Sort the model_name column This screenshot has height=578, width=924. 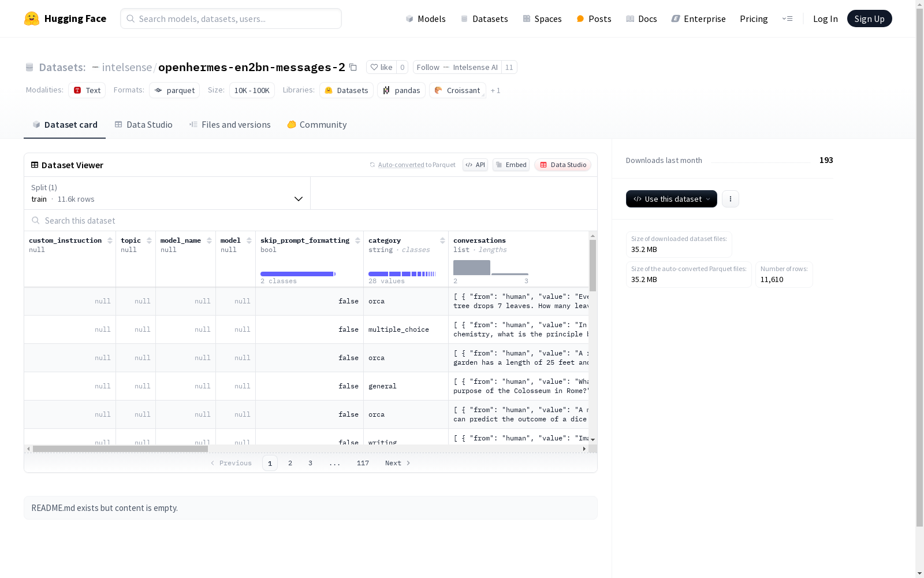pos(209,240)
